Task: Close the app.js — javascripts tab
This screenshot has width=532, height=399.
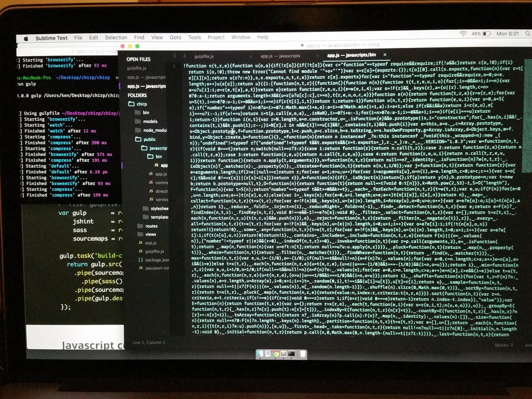Action: pyautogui.click(x=317, y=56)
